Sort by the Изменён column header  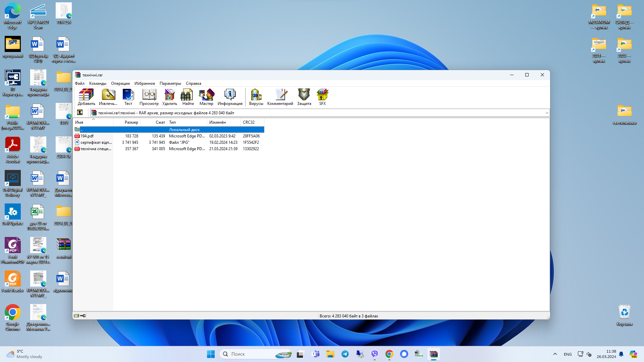217,122
